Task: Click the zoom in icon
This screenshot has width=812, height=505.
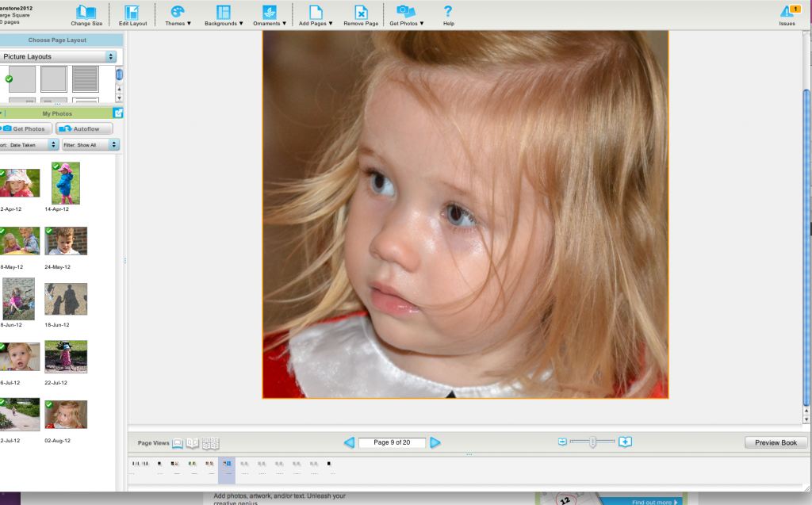Action: (x=625, y=442)
